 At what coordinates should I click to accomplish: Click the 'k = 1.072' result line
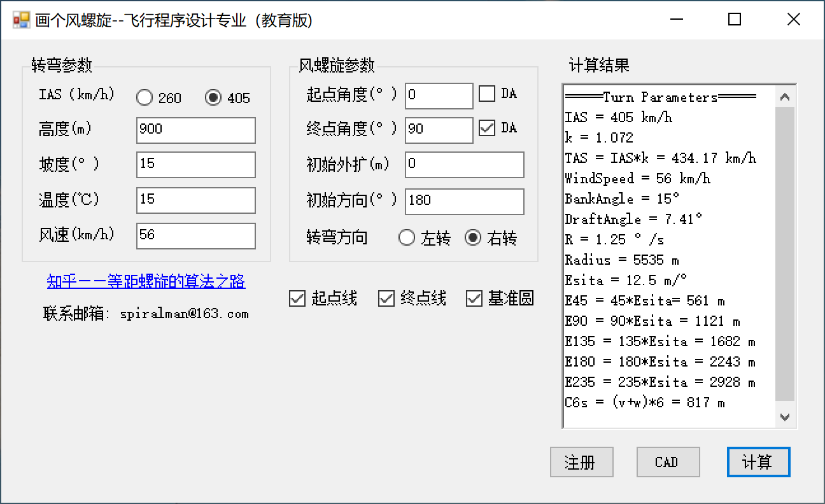(x=599, y=137)
